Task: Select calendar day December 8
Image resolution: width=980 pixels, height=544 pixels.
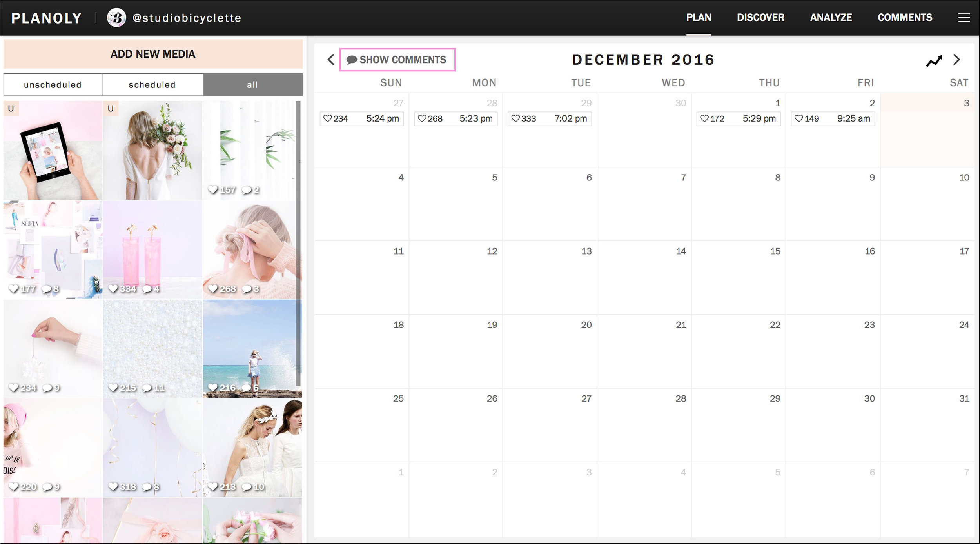Action: coord(739,204)
